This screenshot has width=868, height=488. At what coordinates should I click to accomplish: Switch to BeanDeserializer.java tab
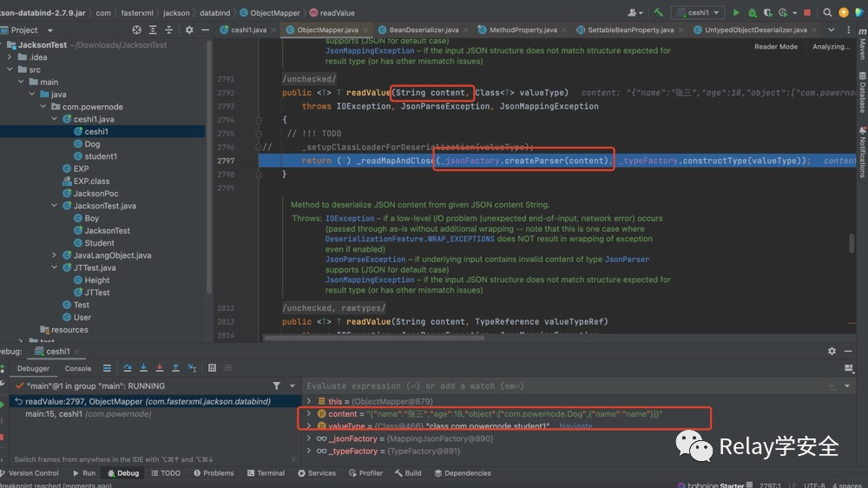coord(424,30)
